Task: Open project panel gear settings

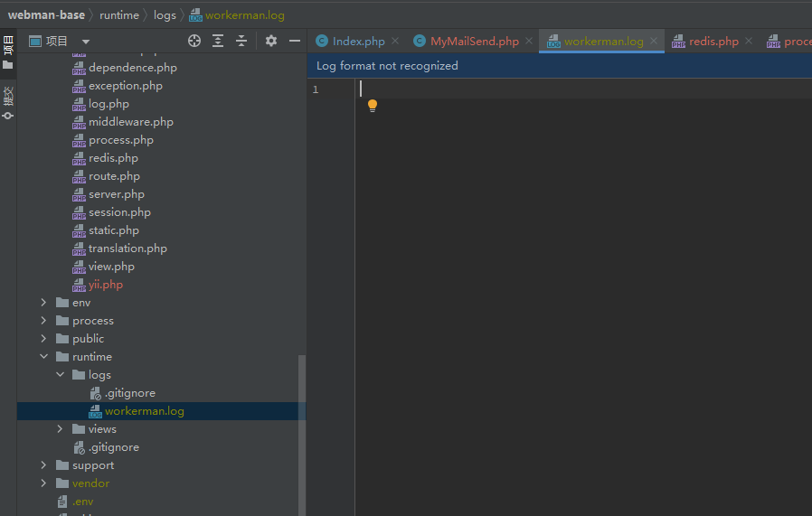Action: click(x=271, y=41)
